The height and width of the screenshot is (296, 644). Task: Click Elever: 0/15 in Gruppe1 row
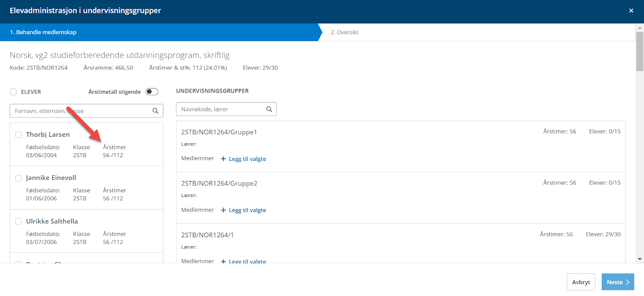pos(605,132)
